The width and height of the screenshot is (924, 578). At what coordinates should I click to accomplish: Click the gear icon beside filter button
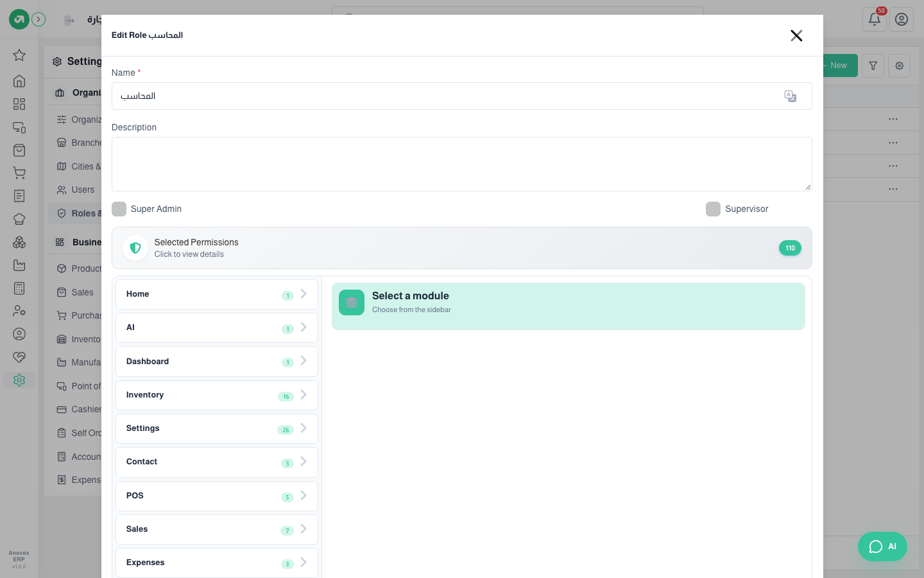[x=899, y=66]
